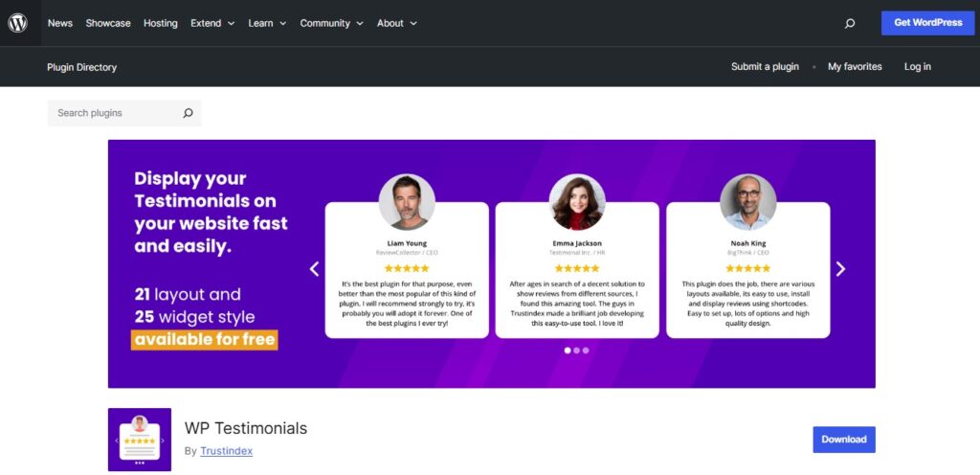The width and height of the screenshot is (980, 475).
Task: Go to next testimonial slide arrow
Action: (x=840, y=269)
